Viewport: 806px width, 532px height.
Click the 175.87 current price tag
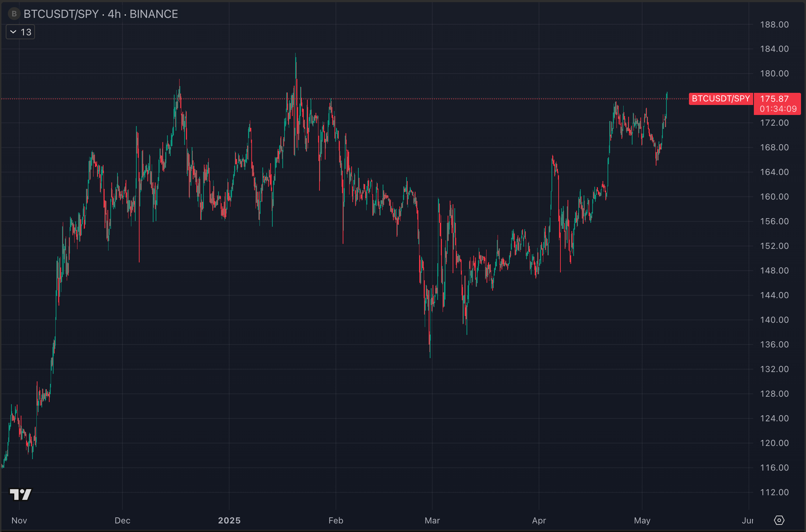point(774,99)
